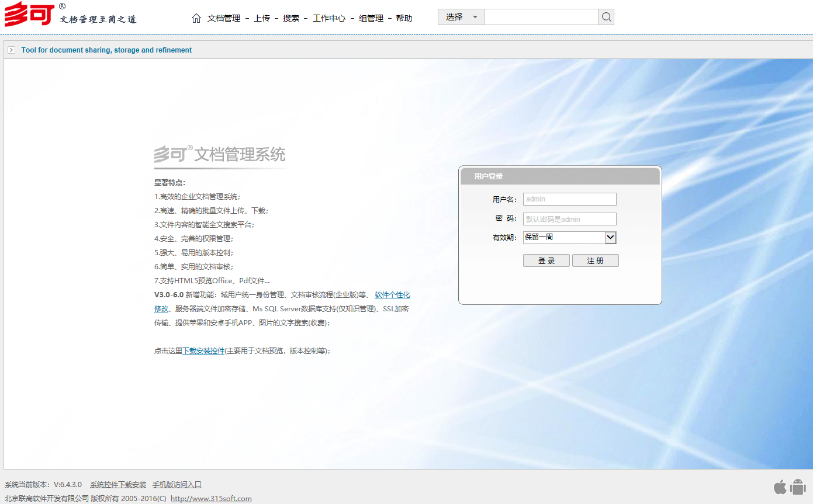
Task: Open the 组管理 menu
Action: pos(371,18)
